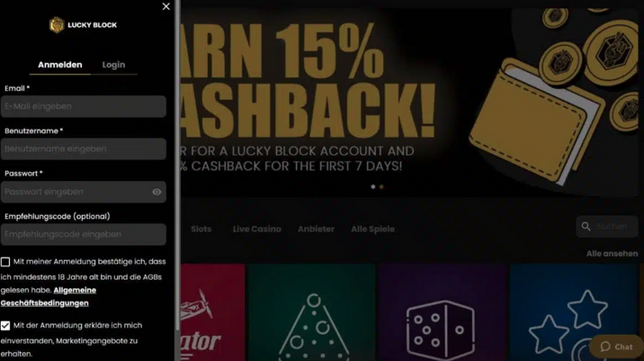
Task: Uncheck the marketing offers checkbox
Action: pyautogui.click(x=5, y=326)
